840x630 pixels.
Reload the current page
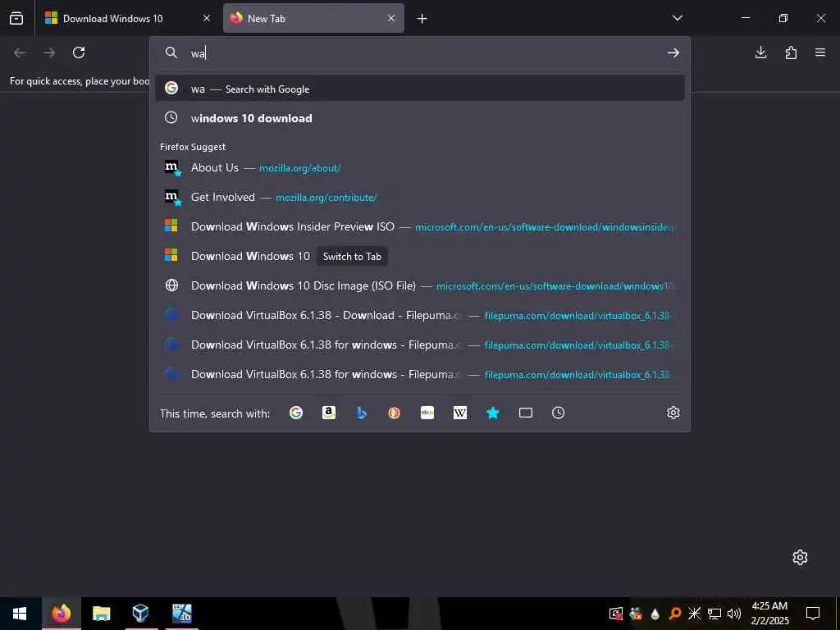pyautogui.click(x=79, y=52)
